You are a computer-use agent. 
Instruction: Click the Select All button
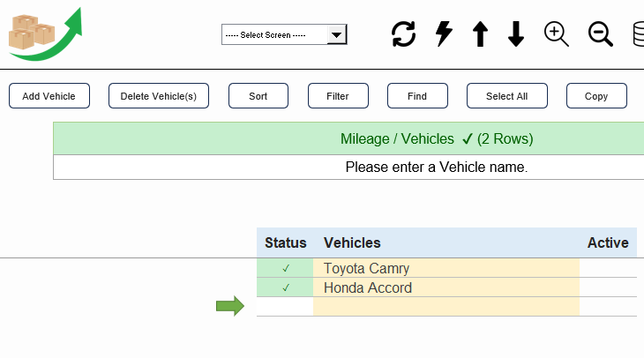(507, 95)
